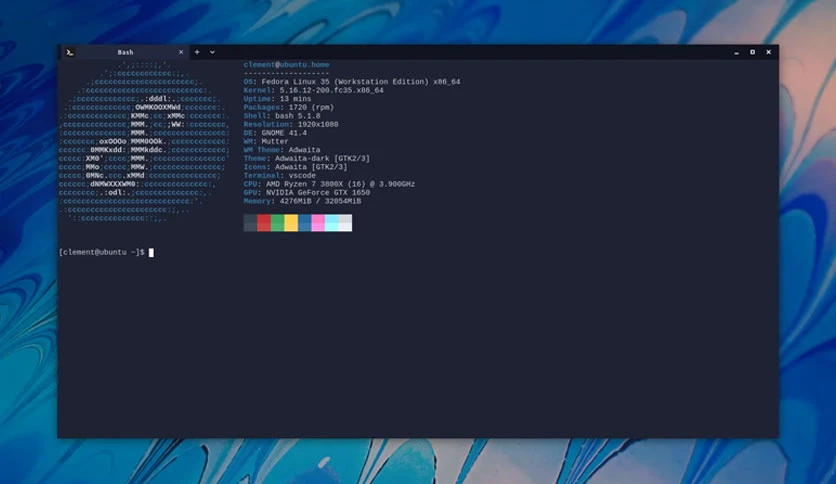
Task: Click the Uptime line showing 13 mins
Action: (277, 99)
